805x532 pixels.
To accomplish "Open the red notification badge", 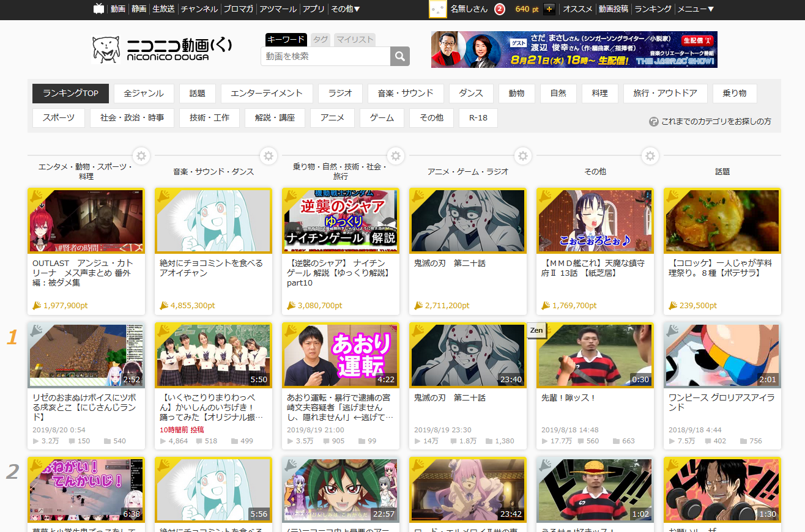I will (499, 9).
